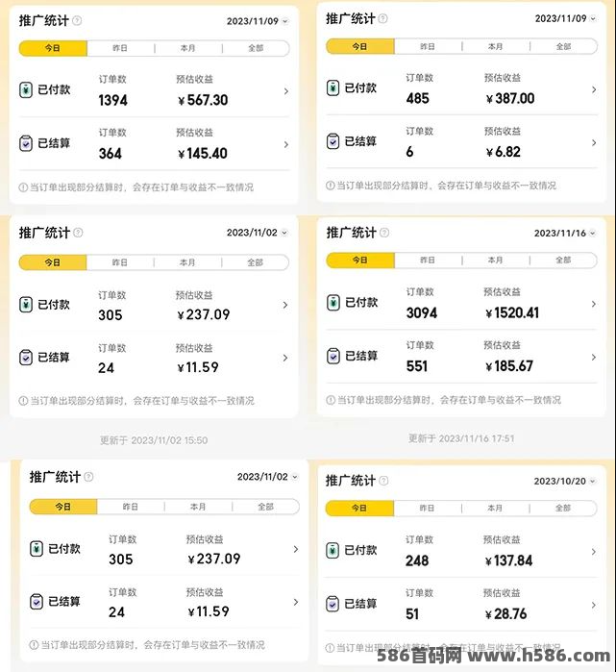Open the 2023/10/20 date dropdown

pyautogui.click(x=565, y=482)
